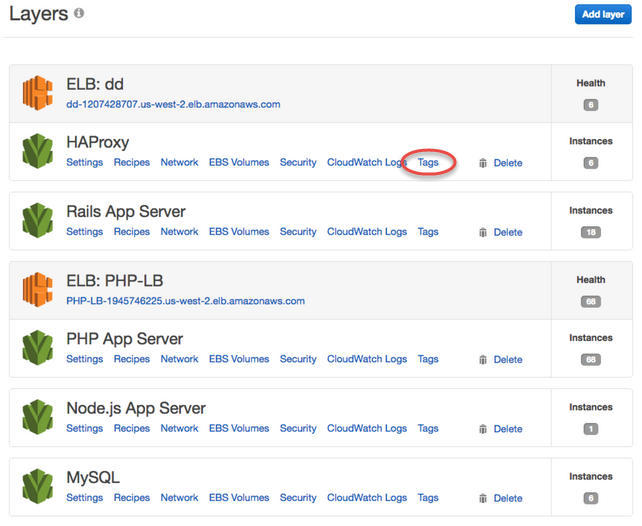Open MySQL Tags

coord(428,498)
